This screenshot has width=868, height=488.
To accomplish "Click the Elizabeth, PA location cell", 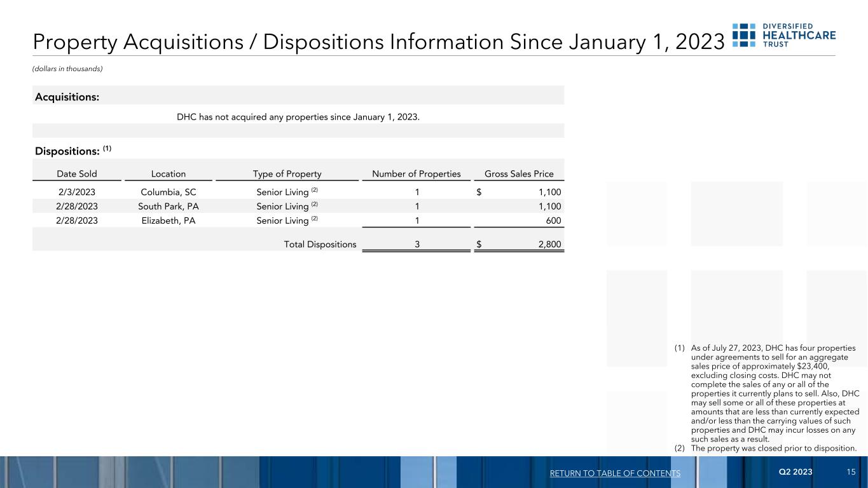I will 169,221.
